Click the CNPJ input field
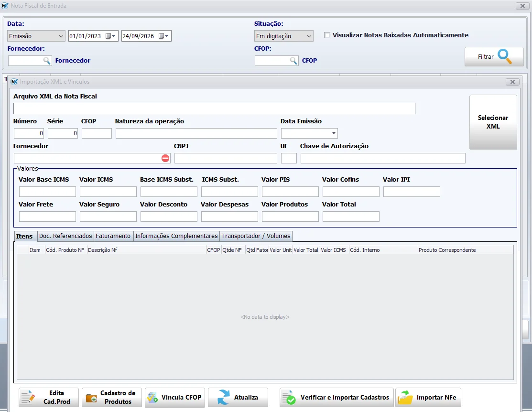The image size is (532, 412). tap(226, 158)
